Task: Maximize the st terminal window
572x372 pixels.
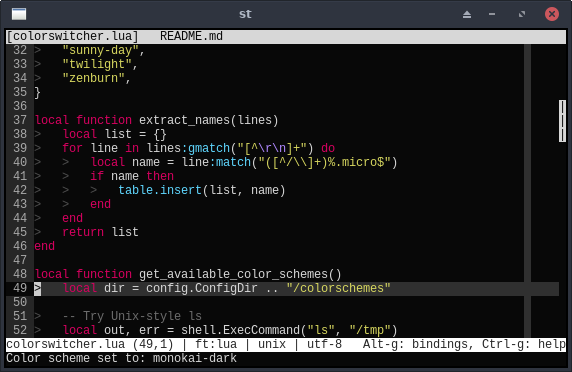Action: [522, 14]
